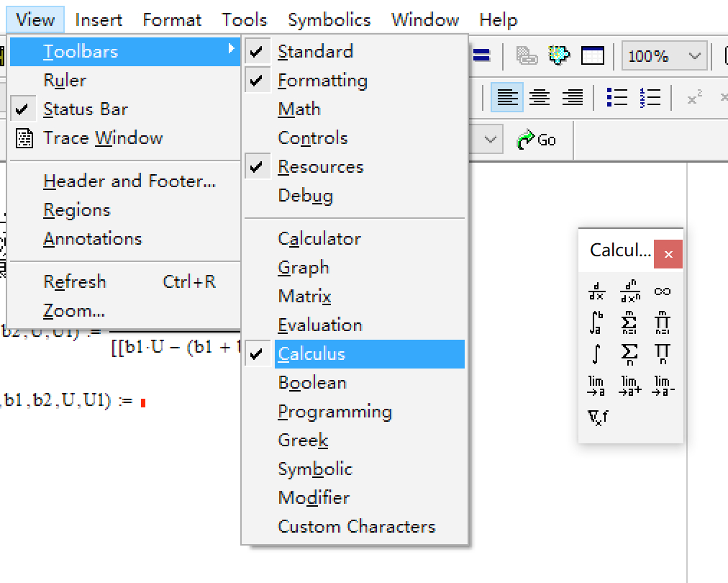The height and width of the screenshot is (583, 728).
Task: Insert a derivative operator from the Calculus palette
Action: [x=596, y=291]
